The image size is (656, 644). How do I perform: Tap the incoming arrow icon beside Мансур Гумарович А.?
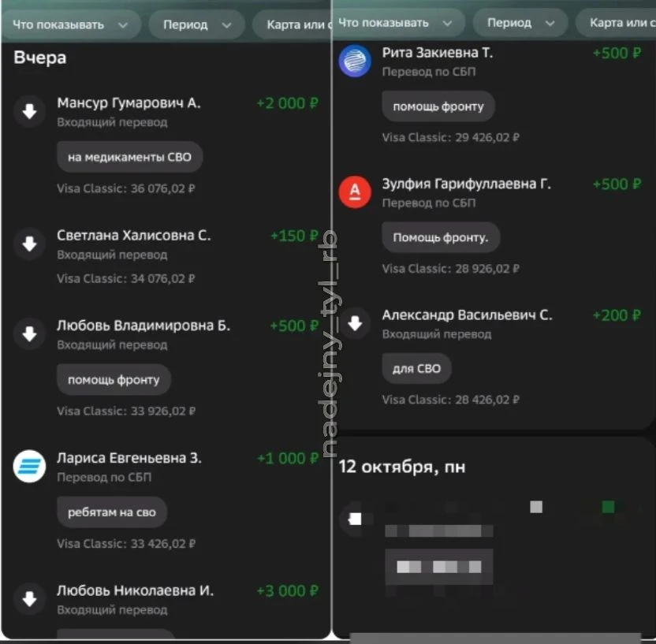(29, 112)
